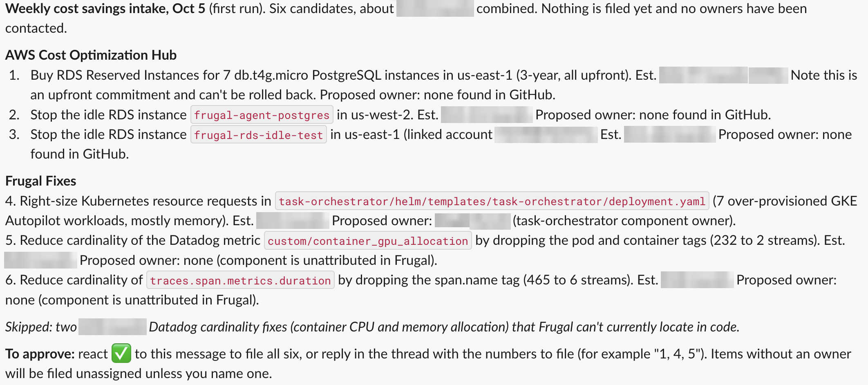
Task: Click the AWS Cost Optimization Hub heading
Action: [91, 55]
